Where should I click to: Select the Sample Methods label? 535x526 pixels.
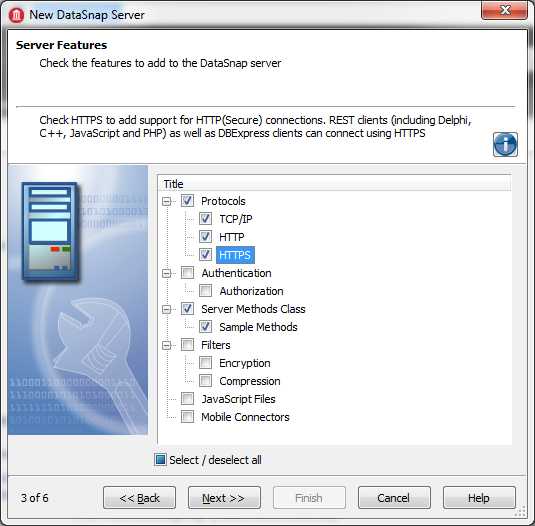258,327
